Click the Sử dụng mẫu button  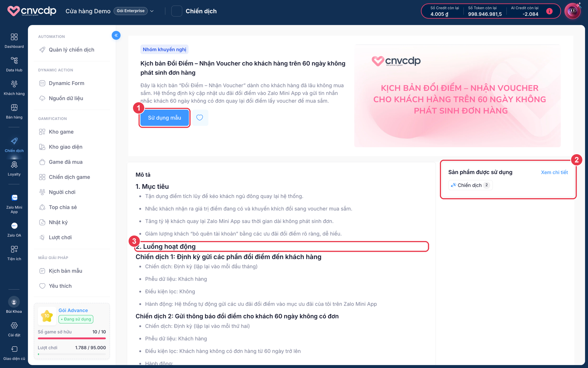[165, 118]
